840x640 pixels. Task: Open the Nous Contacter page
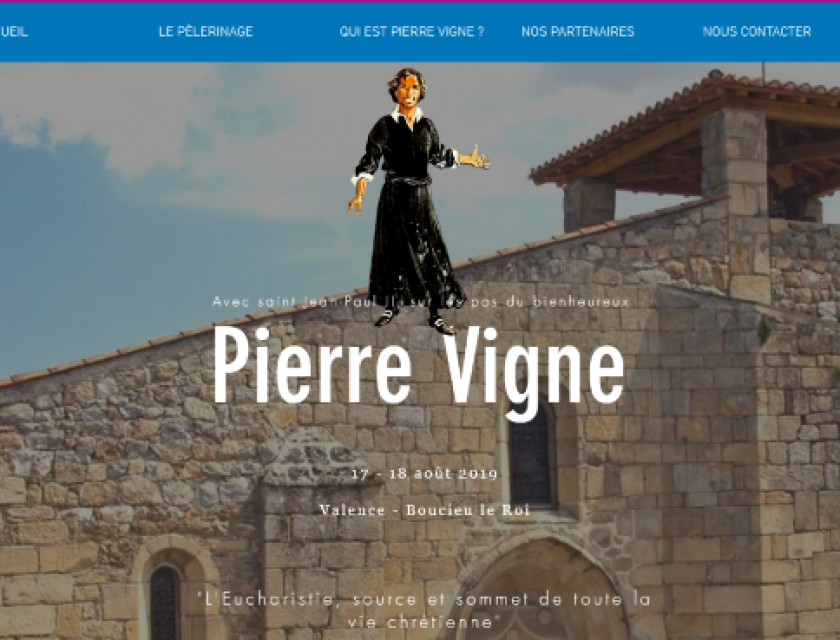[756, 32]
